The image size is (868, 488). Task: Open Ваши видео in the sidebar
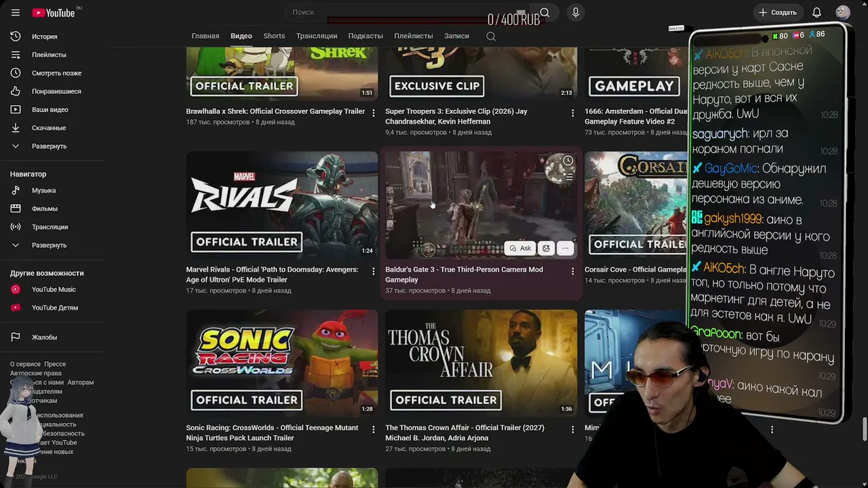coord(52,110)
